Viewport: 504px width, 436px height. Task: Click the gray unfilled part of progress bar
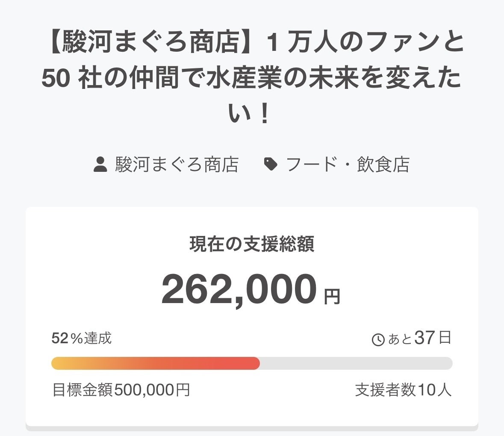356,363
